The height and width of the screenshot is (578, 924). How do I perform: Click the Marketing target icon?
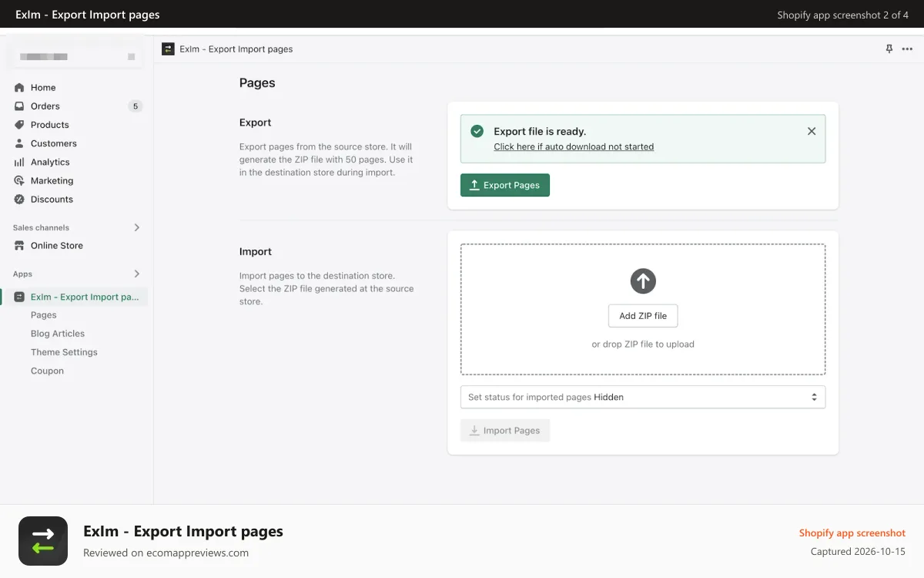(19, 180)
